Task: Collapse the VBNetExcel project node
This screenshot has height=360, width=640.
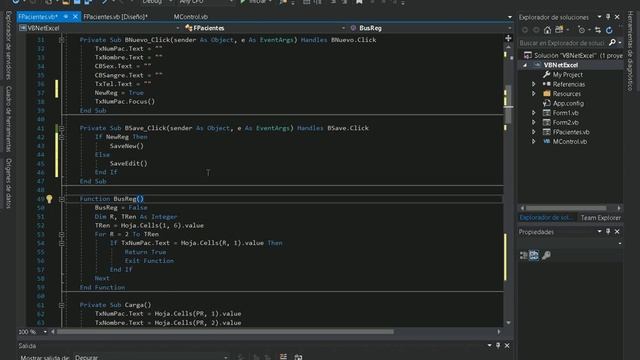Action: coord(525,65)
